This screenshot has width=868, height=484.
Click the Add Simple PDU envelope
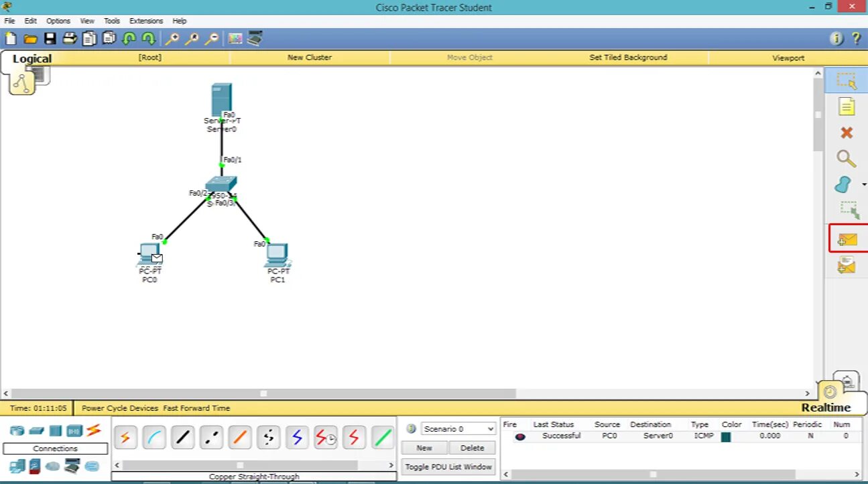(x=847, y=239)
